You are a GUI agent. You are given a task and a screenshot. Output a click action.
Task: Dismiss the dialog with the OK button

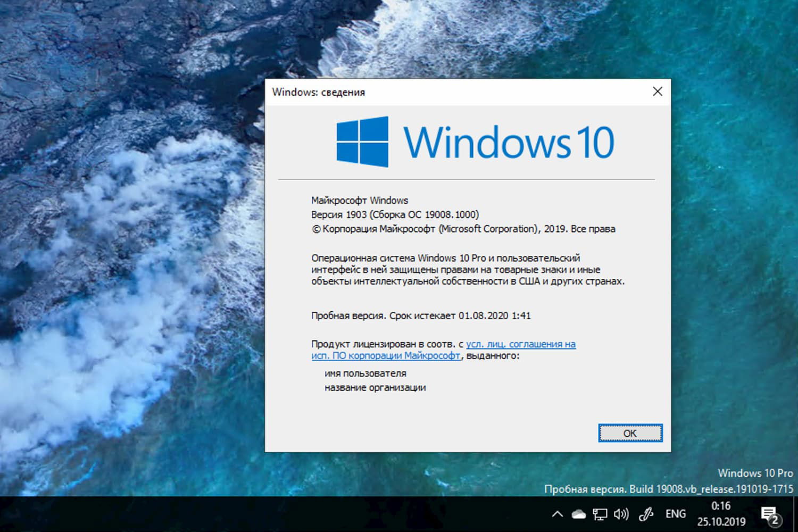630,433
